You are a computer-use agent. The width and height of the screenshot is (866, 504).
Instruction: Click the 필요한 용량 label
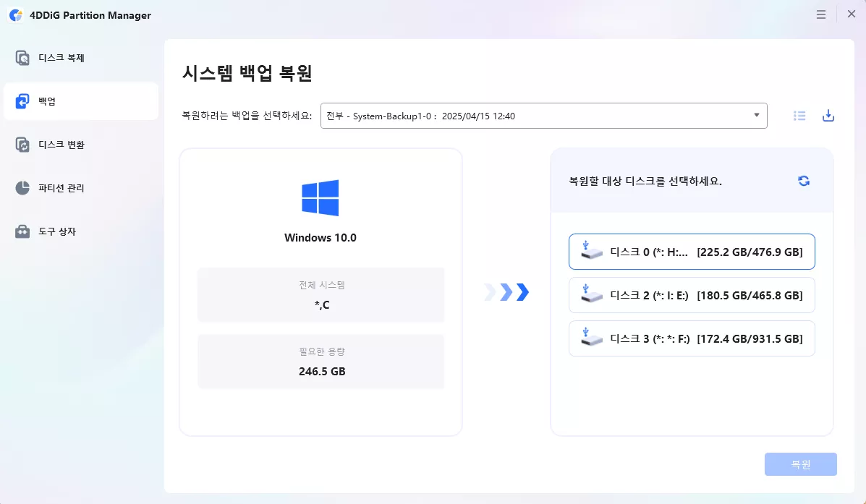coord(322,351)
